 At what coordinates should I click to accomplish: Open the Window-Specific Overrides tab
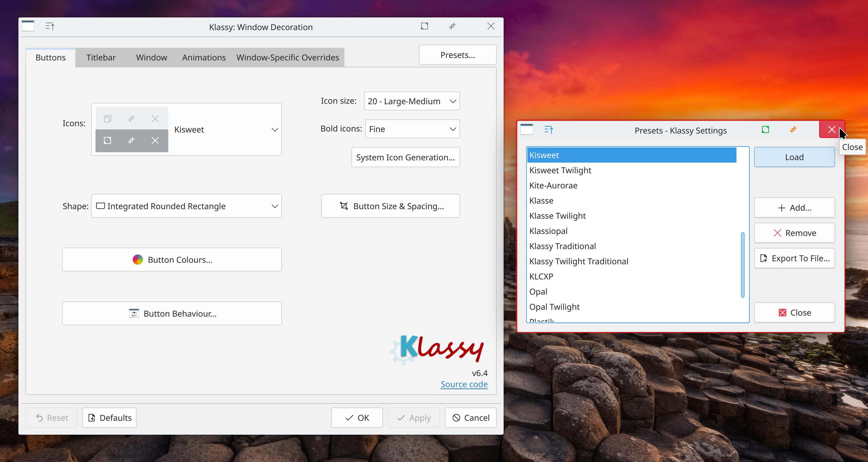287,58
